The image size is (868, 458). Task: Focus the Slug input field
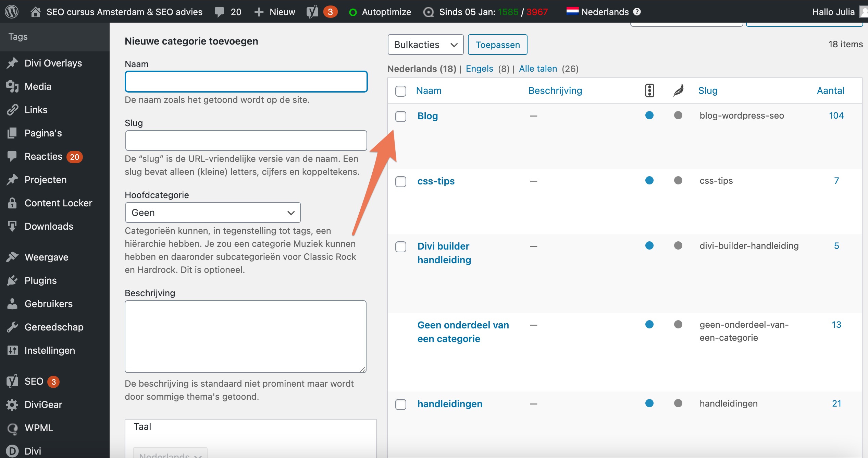[x=246, y=141]
